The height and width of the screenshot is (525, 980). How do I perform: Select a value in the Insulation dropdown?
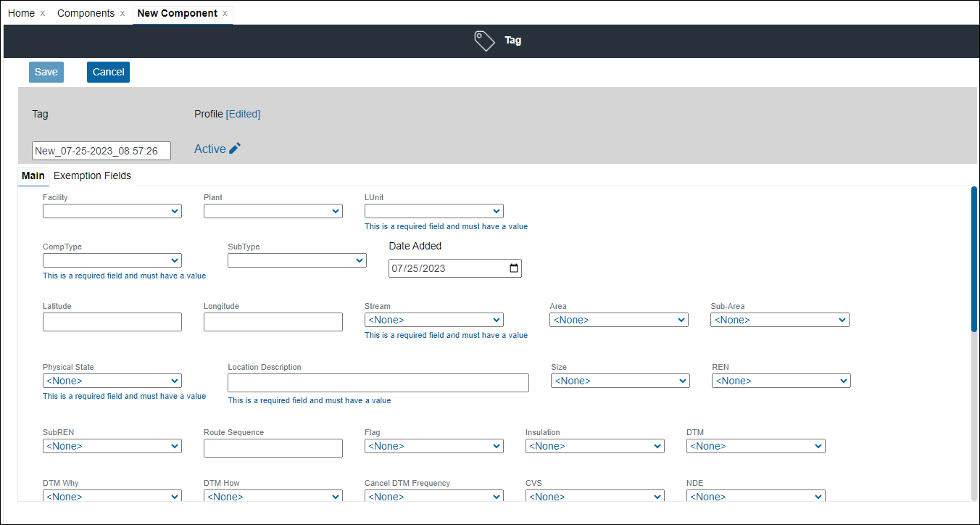[x=594, y=446]
